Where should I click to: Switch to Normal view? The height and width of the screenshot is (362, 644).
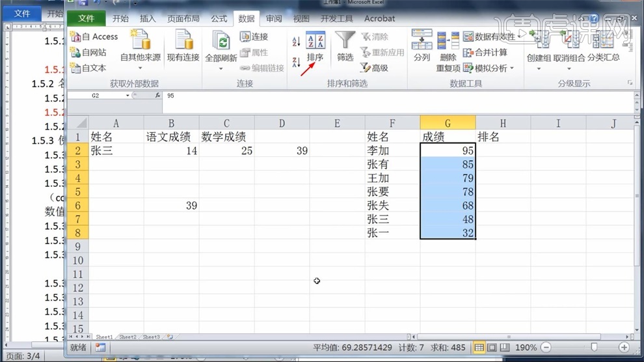click(479, 348)
